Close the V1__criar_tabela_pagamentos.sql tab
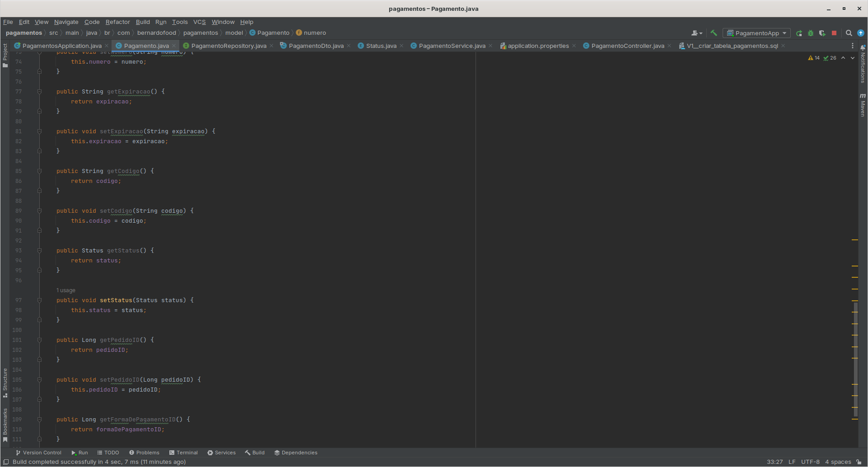Screen dimensions: 868x467 click(x=783, y=46)
